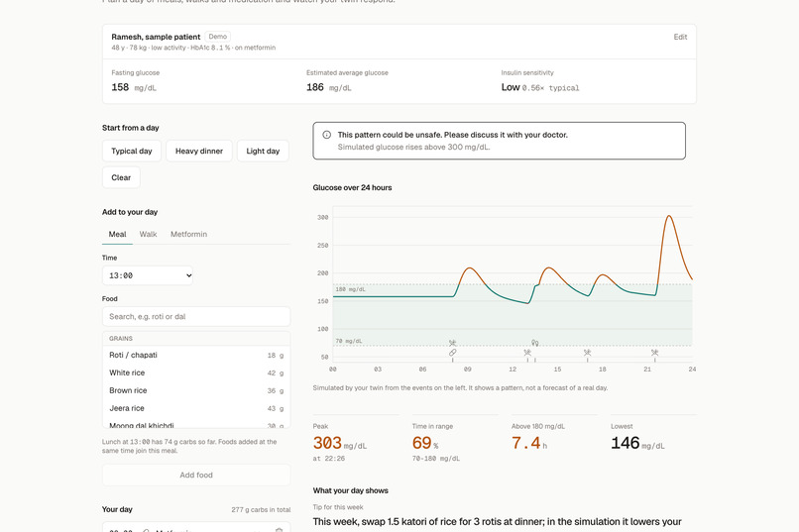Viewport: 799px width, 532px height.
Task: Click the Fasting glucose value 158 mg/dL
Action: tap(134, 87)
